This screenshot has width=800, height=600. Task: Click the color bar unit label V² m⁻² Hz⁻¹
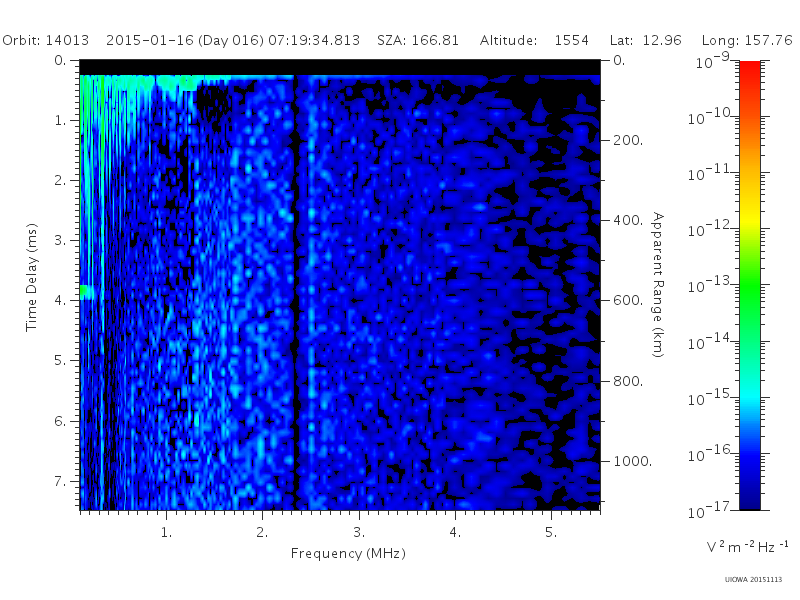click(x=747, y=546)
